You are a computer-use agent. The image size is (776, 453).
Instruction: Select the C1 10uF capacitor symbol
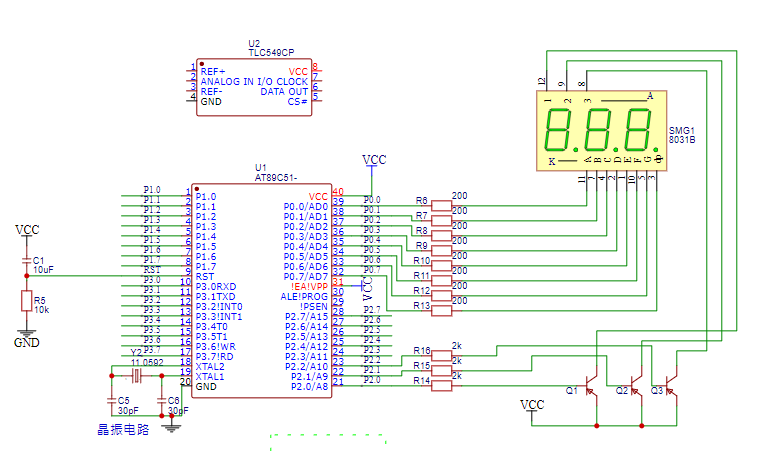[x=27, y=260]
